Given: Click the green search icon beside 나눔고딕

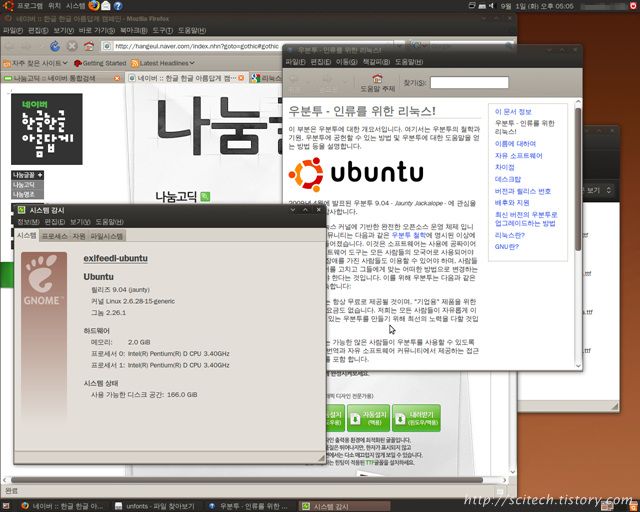Looking at the screenshot, I should 205,197.
